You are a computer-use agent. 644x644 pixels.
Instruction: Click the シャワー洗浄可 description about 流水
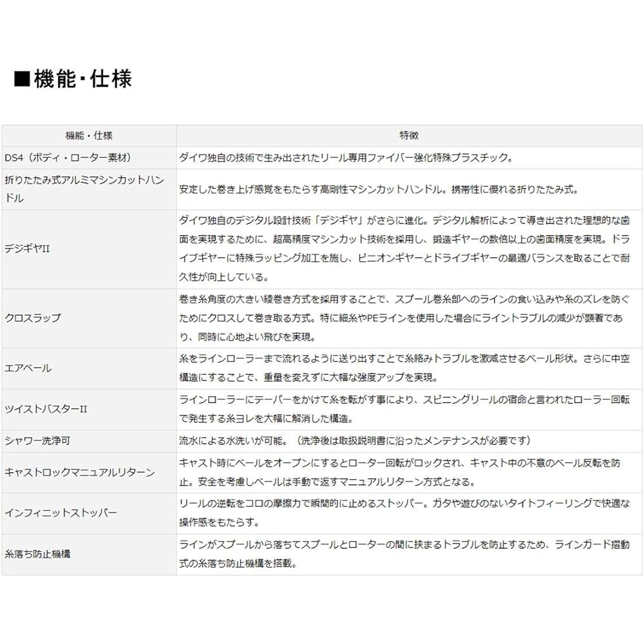tap(355, 440)
